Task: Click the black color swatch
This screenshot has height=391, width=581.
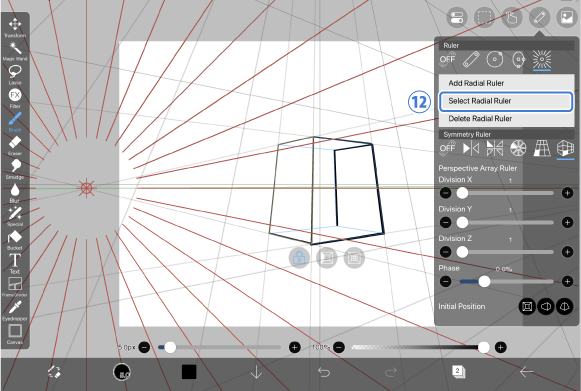Action: (189, 372)
